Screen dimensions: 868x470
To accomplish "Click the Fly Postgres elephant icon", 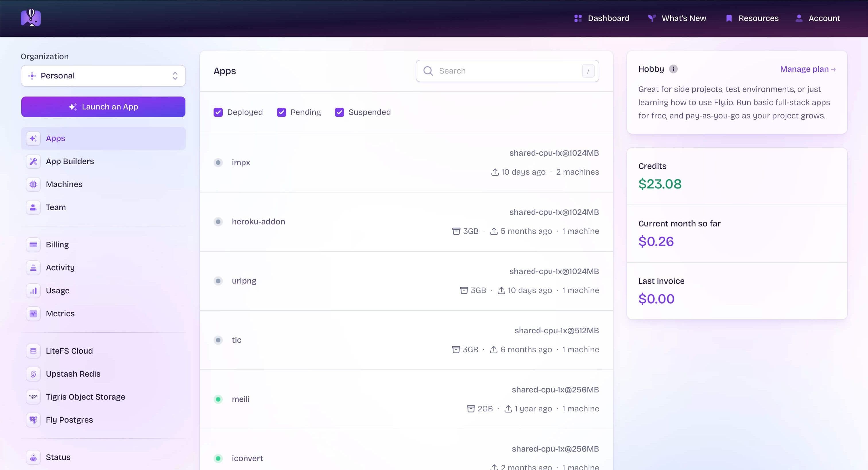I will point(33,420).
